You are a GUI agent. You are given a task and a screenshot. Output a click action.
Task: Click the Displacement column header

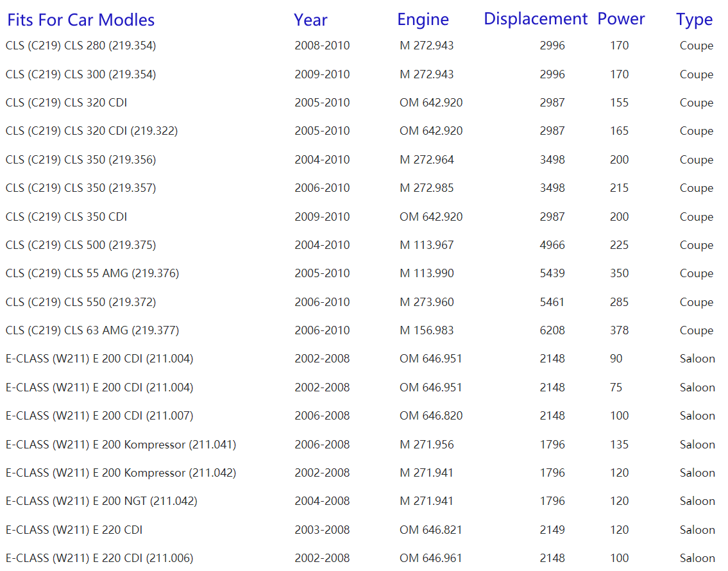coord(535,19)
